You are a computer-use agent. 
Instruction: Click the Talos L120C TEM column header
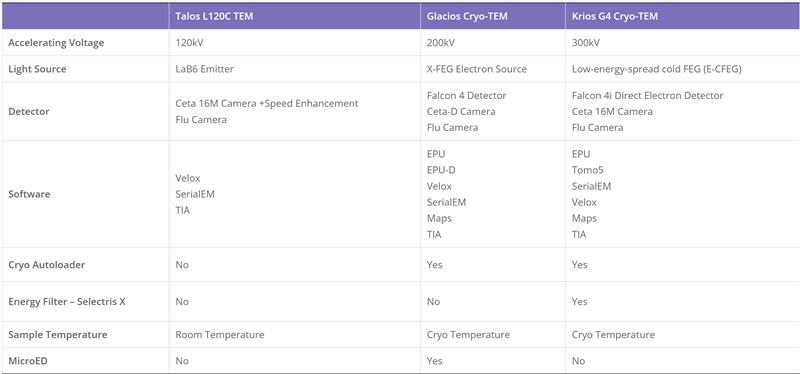pos(214,16)
